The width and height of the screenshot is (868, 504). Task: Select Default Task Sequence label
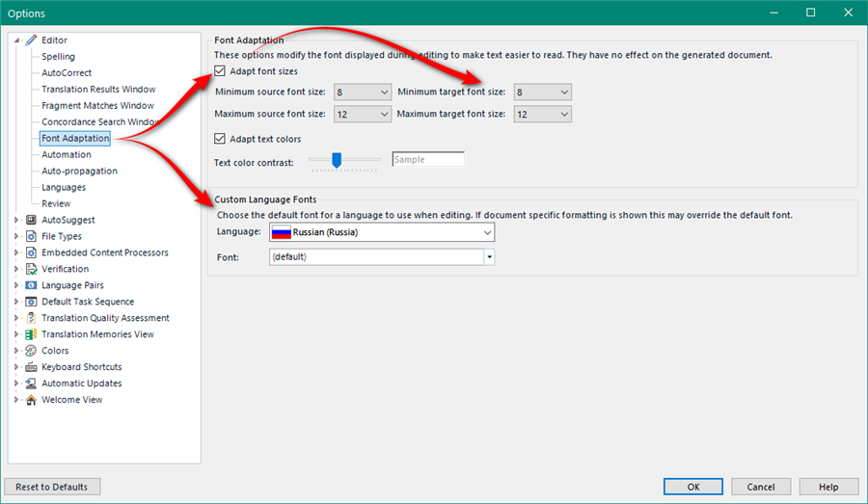[x=88, y=302]
